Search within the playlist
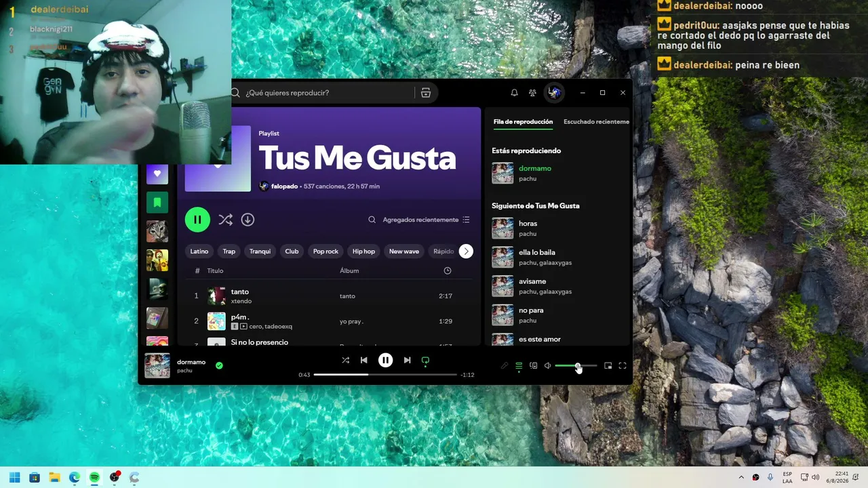This screenshot has height=488, width=868. [x=372, y=220]
